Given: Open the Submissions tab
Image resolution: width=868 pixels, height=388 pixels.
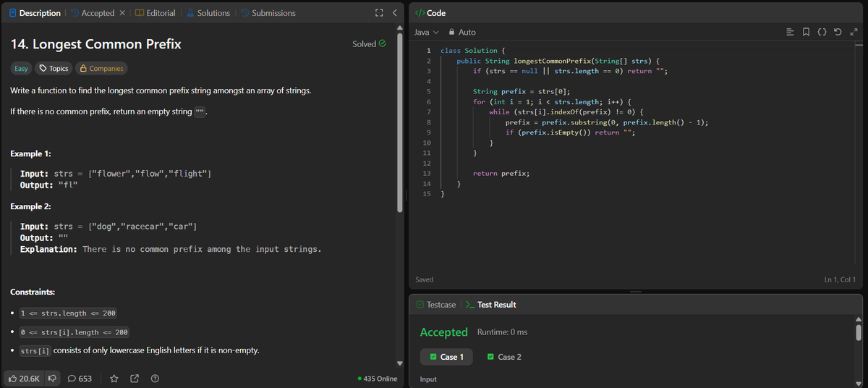Looking at the screenshot, I should [268, 13].
